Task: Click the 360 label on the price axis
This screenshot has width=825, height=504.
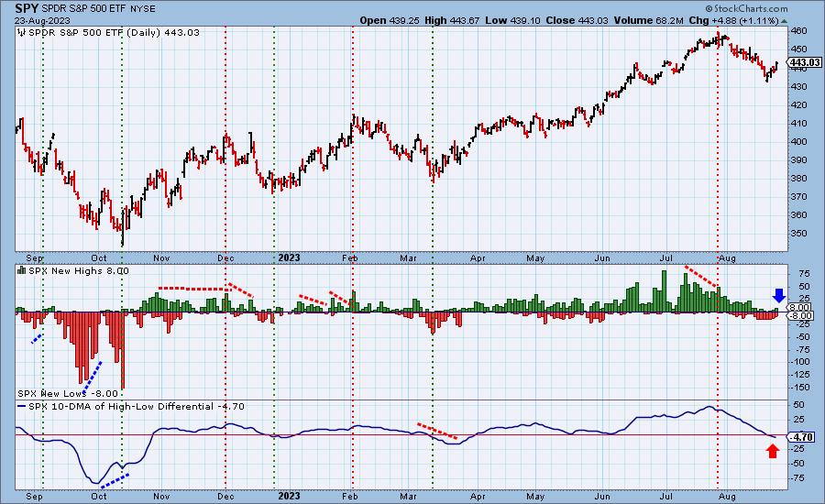Action: click(x=798, y=214)
